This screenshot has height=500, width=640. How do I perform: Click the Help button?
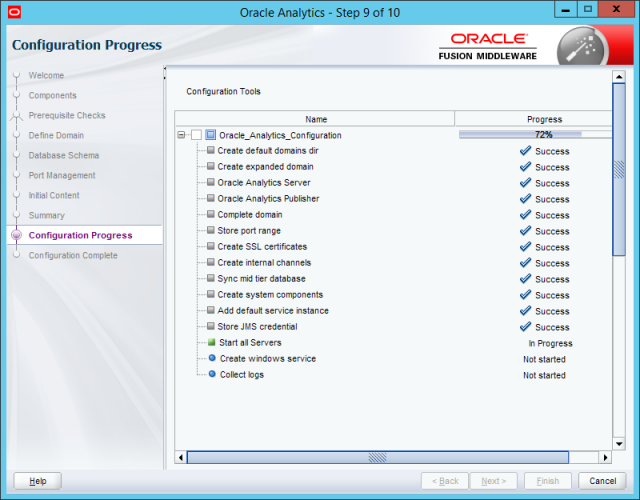tap(38, 481)
